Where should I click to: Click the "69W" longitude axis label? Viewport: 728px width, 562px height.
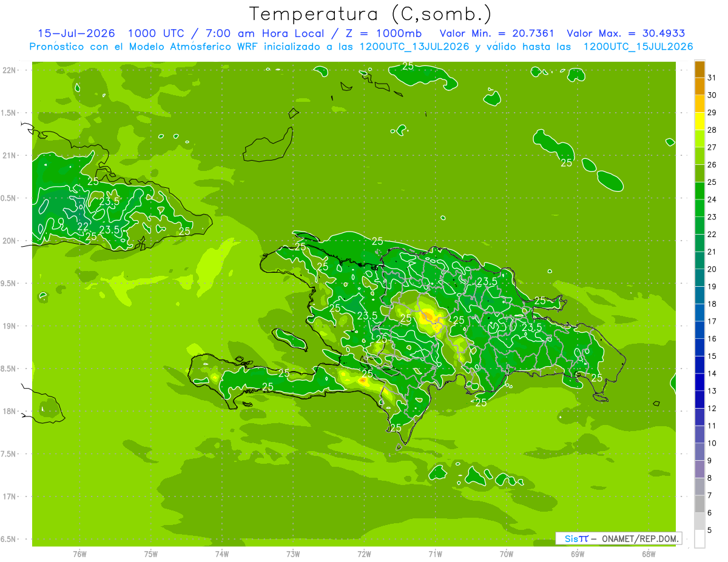click(578, 554)
